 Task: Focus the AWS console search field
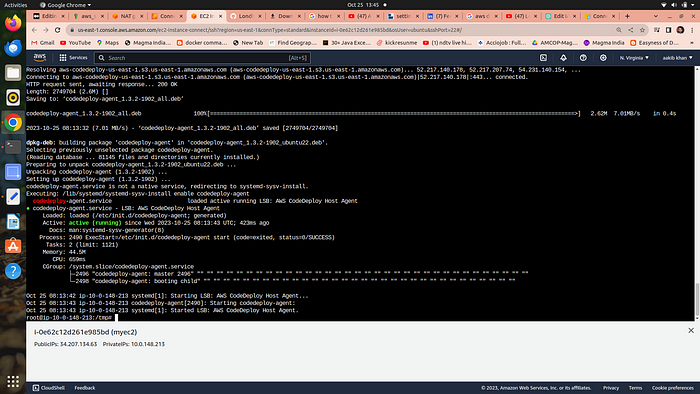203,58
